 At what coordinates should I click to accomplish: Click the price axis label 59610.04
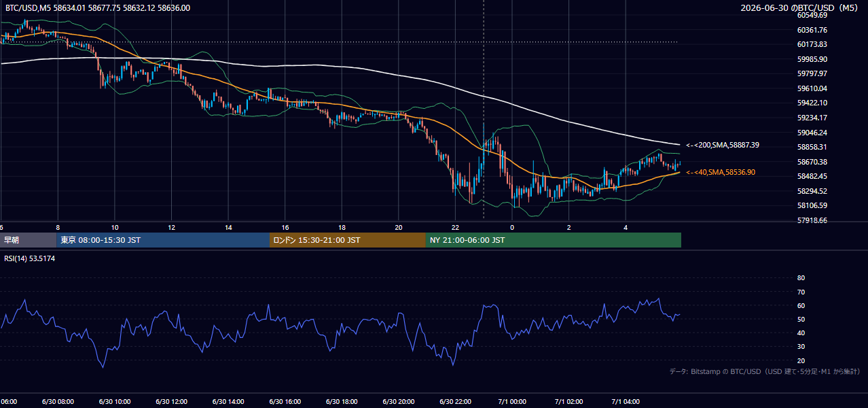click(x=812, y=88)
